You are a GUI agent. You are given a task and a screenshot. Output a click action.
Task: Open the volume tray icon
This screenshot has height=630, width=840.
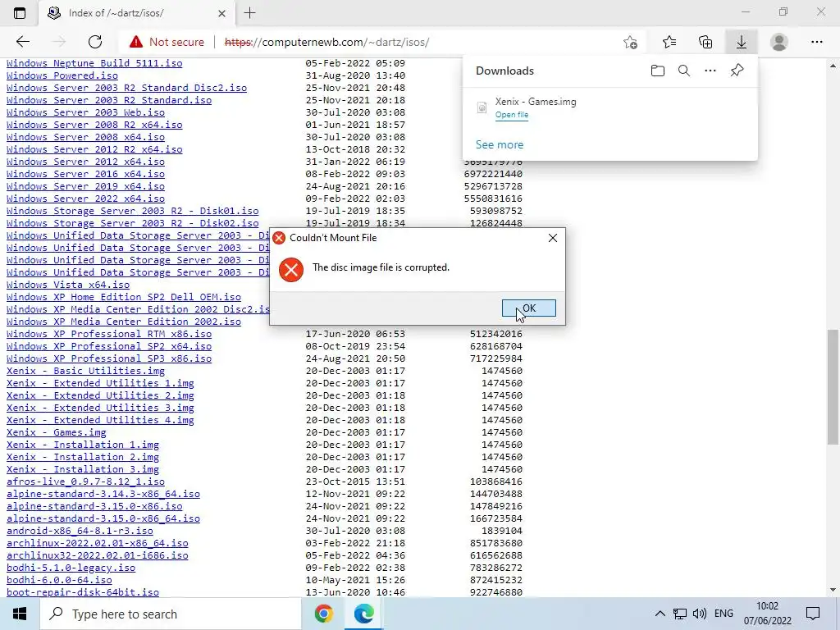pos(699,614)
